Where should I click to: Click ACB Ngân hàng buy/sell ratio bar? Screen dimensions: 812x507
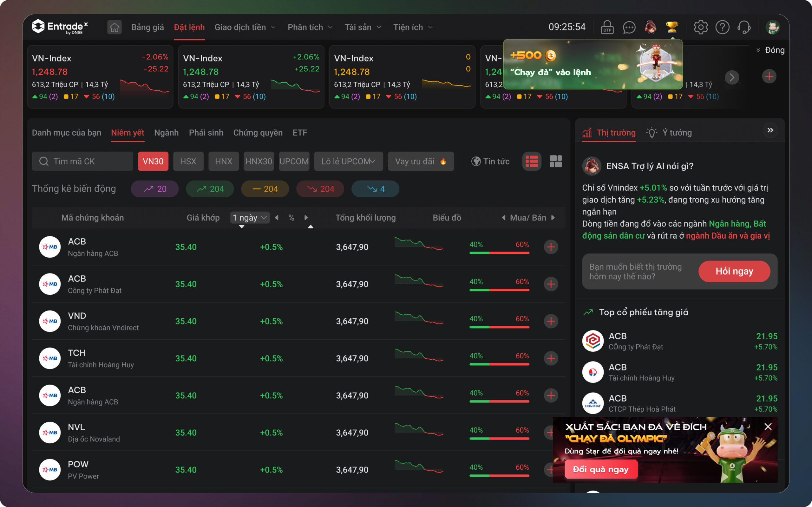[499, 253]
